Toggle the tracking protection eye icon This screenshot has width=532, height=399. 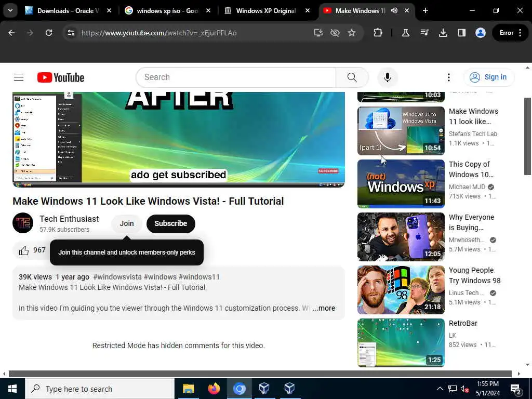(335, 33)
